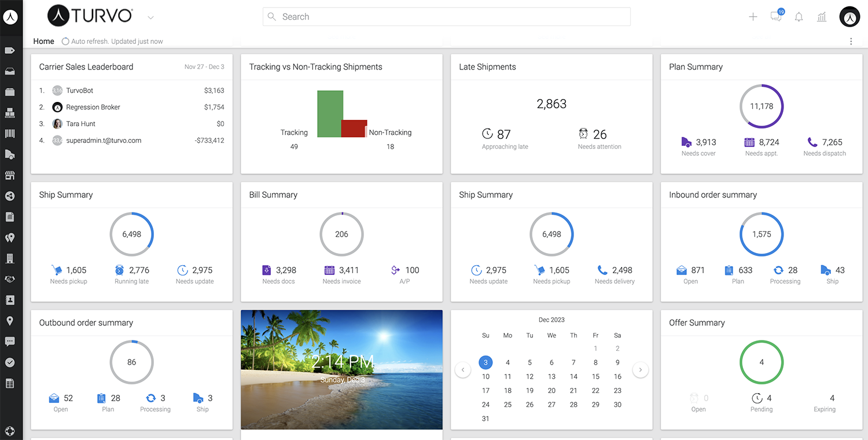Toggle the Auto refresh indicator
This screenshot has height=440, width=868.
tap(65, 42)
